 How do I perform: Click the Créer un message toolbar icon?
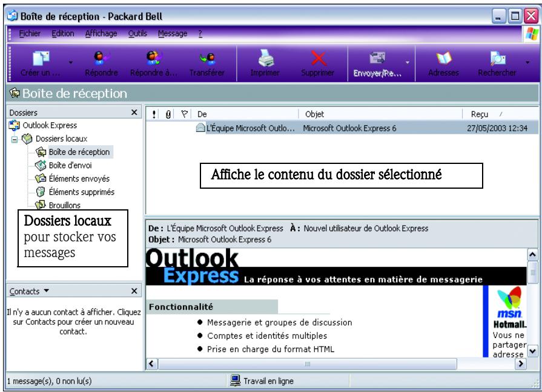pos(41,58)
